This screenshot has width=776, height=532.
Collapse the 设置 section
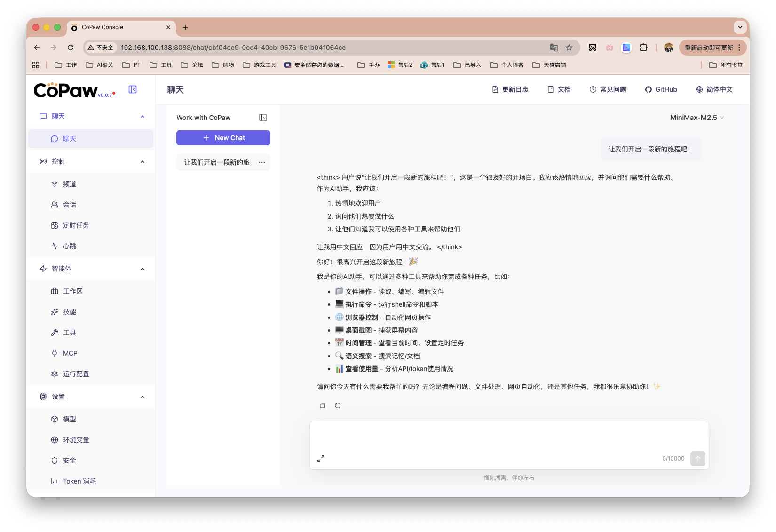pos(143,397)
